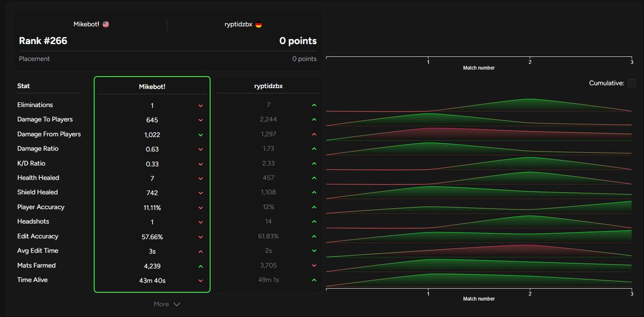Click Mikebot! K/D Ratio arrow
Image resolution: width=644 pixels, height=317 pixels.
[201, 164]
